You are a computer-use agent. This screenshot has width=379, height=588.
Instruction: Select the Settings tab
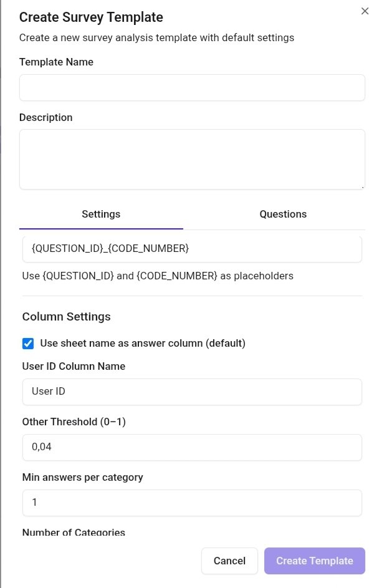click(100, 214)
